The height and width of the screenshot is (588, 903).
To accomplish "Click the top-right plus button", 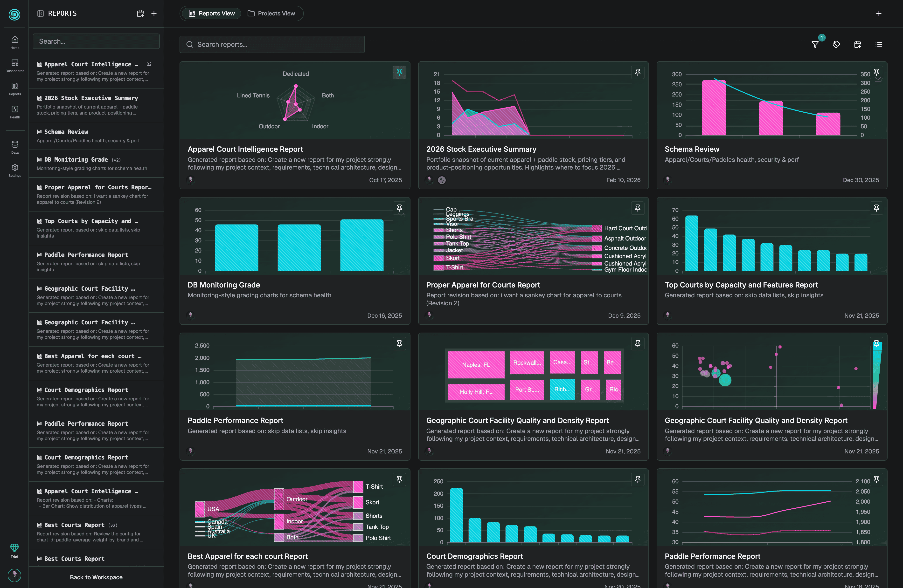I will pyautogui.click(x=879, y=13).
